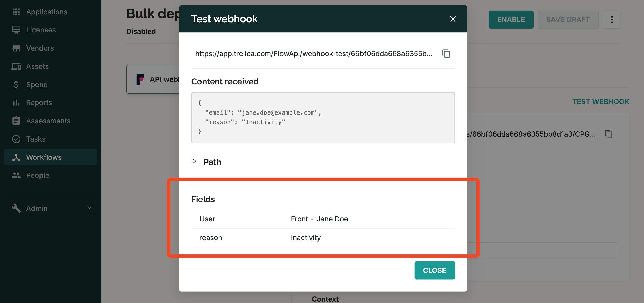Open the three-dot more options menu
The image size is (644, 303).
tap(612, 20)
